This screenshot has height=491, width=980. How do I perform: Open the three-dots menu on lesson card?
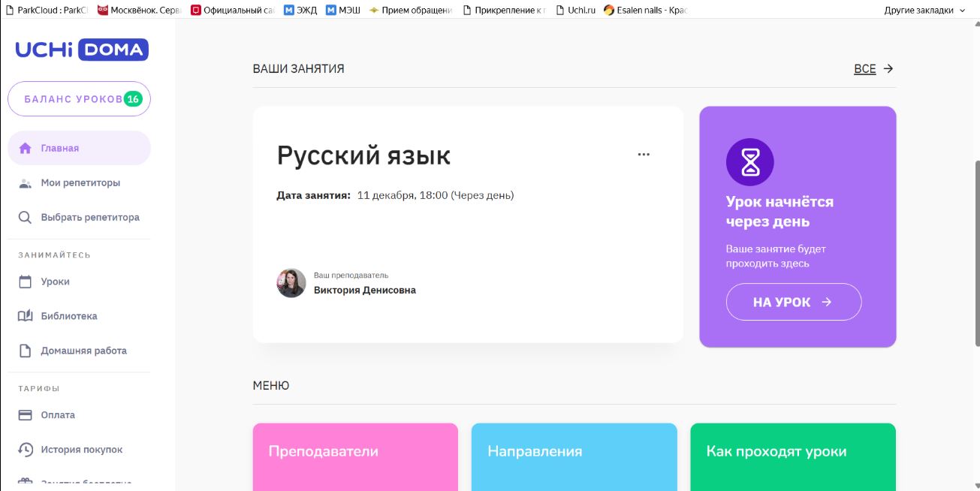click(x=644, y=155)
